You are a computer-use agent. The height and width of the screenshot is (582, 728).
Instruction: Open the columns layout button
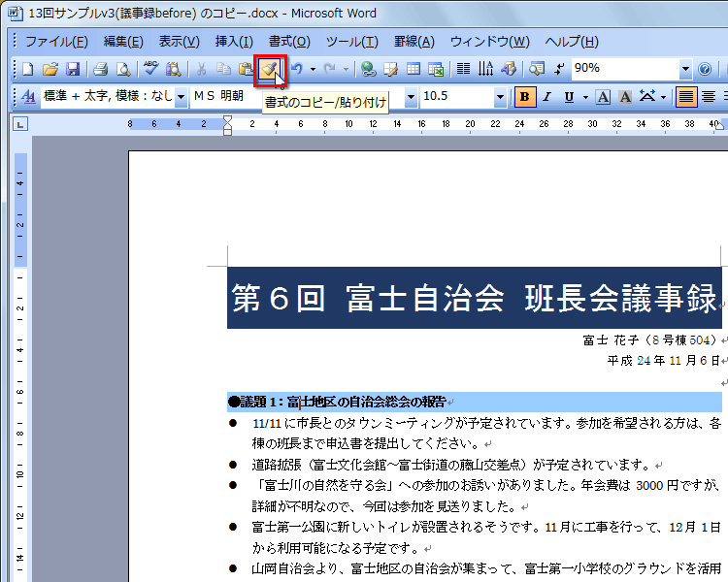point(463,70)
